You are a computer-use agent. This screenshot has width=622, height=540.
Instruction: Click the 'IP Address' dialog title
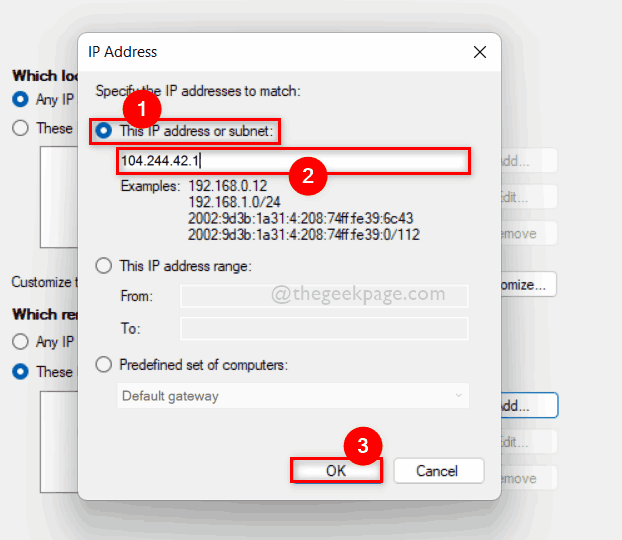(x=123, y=52)
